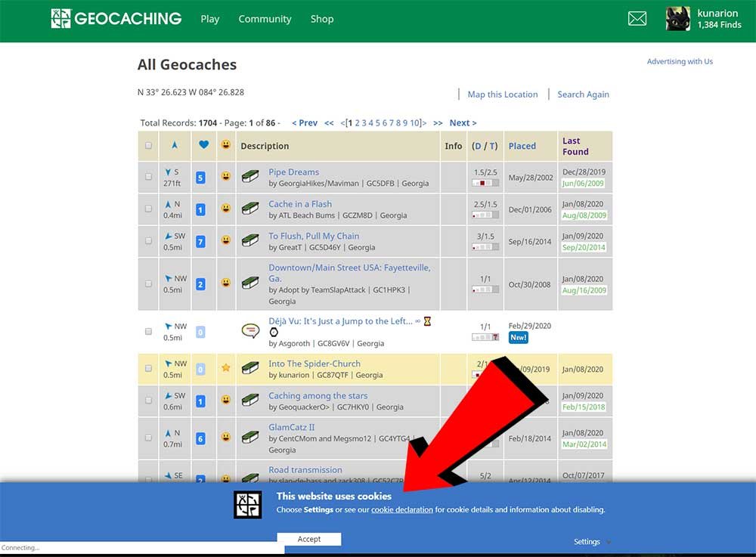Click the cache icon for Downtown/Main Street USA
Image resolution: width=756 pixels, height=557 pixels.
(x=250, y=283)
